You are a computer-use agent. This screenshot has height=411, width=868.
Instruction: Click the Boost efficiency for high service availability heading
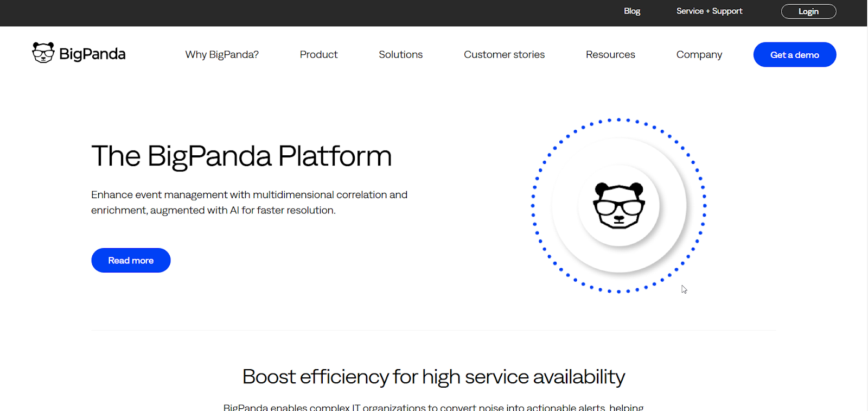coord(433,377)
